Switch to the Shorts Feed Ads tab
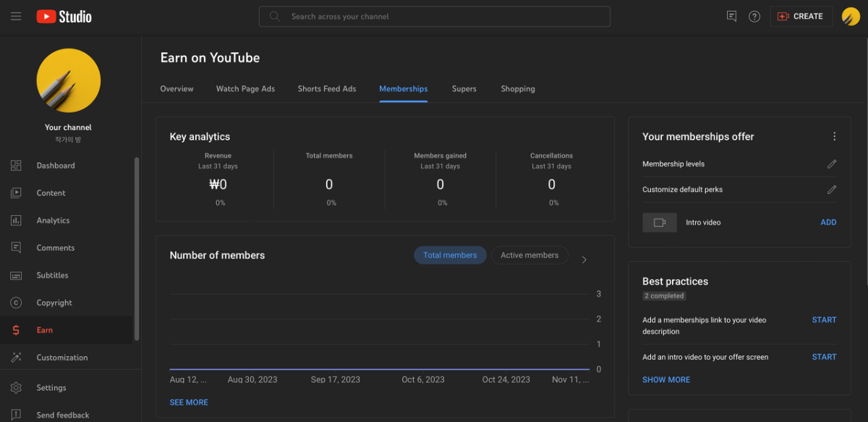868x422 pixels. click(327, 89)
